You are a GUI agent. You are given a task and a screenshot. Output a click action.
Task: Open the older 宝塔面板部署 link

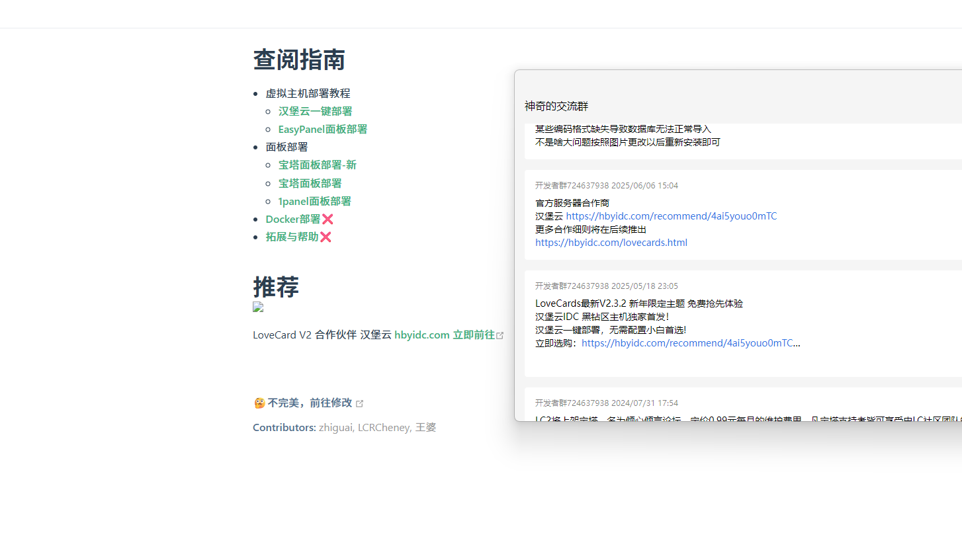point(310,183)
